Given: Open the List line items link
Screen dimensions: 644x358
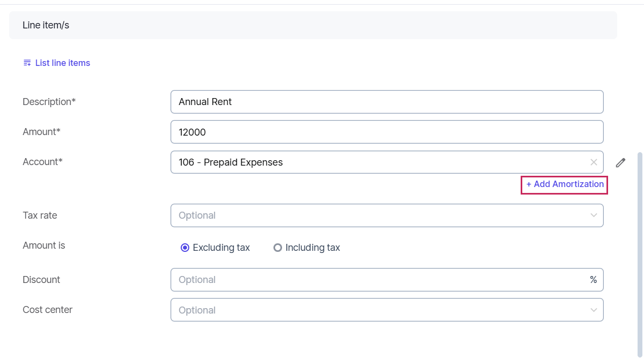Looking at the screenshot, I should tap(63, 63).
